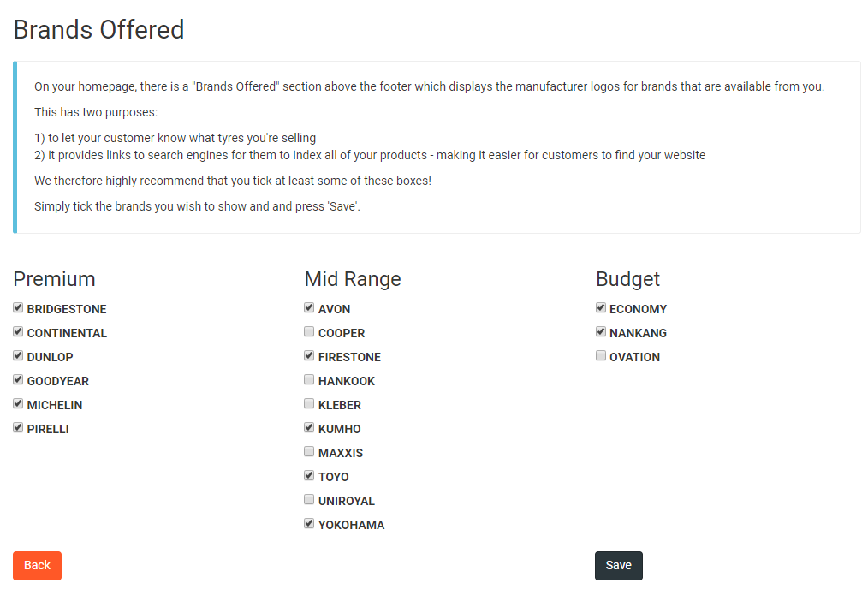Check the KLEBER checkbox
868x589 pixels.
[x=309, y=403]
